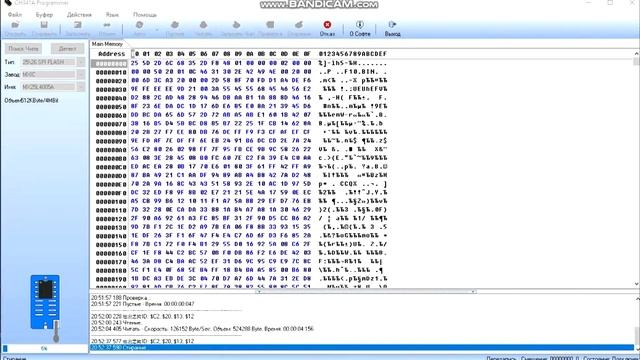Screen dimensions: 640x360
Task: Click the log line 20:51:57 188 Проверка
Action: tap(120, 298)
